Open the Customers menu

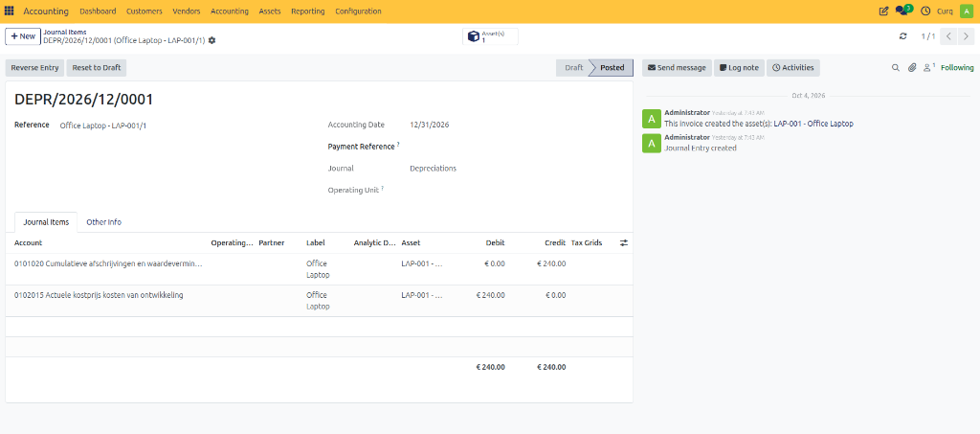[145, 11]
